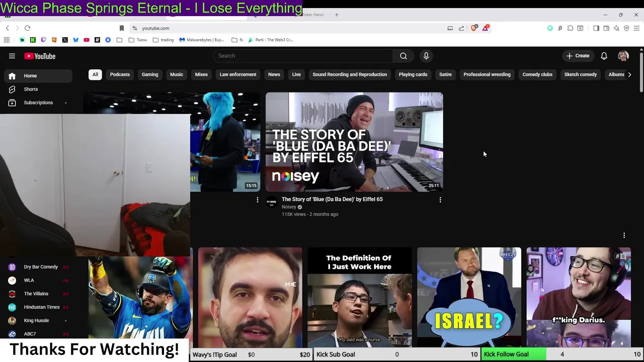Select the Podcasts filter chip
Screen dimensions: 644x362
[x=120, y=74]
